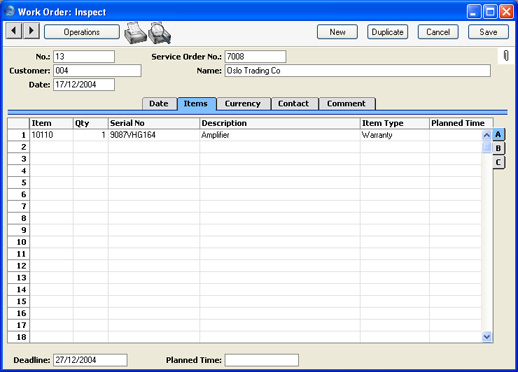
Task: Select row number 18
Action: tap(19, 337)
